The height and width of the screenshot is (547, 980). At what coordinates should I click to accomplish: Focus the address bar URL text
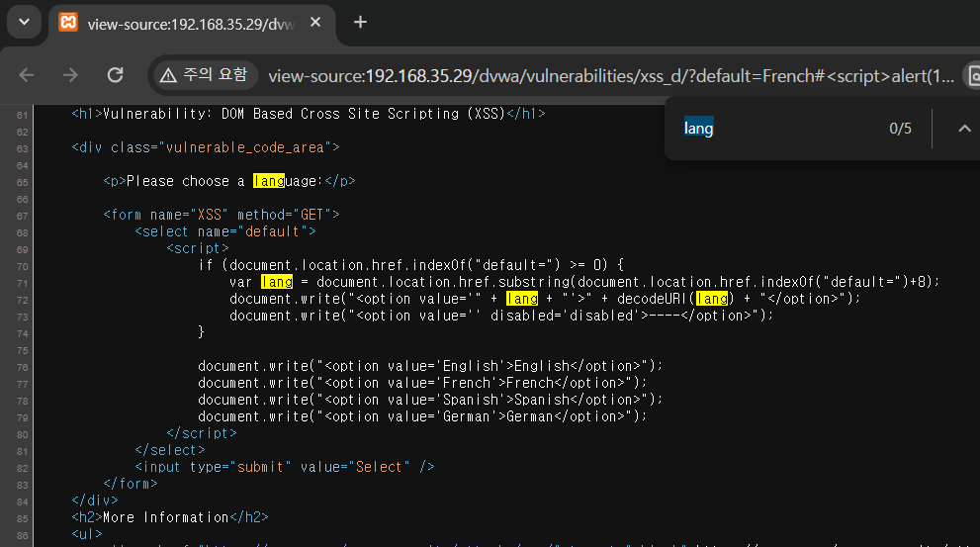(x=610, y=76)
